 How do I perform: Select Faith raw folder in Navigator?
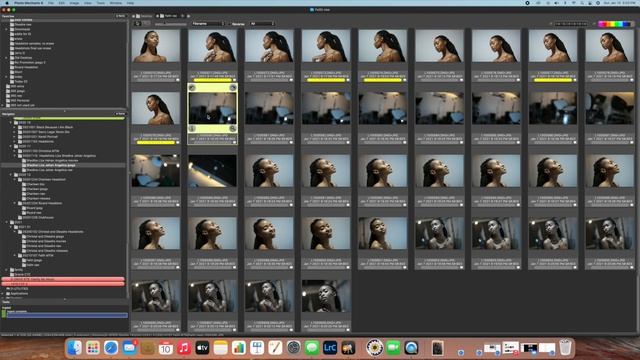[33, 265]
